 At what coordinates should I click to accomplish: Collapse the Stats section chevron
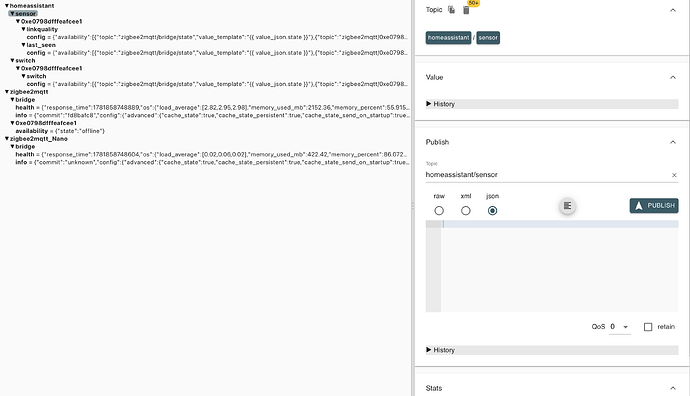click(x=672, y=388)
